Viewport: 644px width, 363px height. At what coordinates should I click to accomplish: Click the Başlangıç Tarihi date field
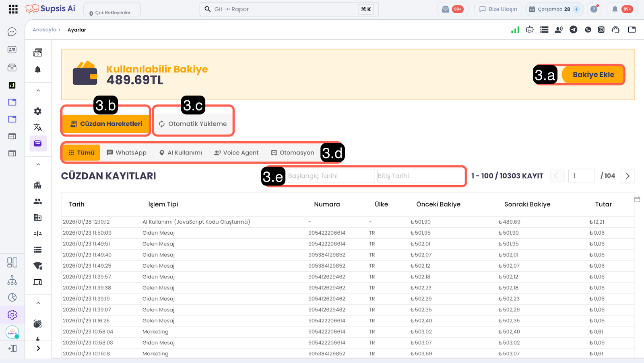point(330,176)
